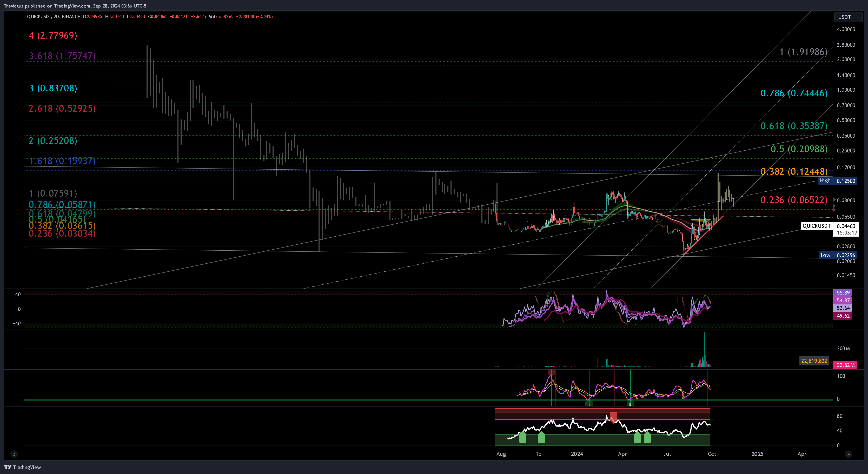
Task: Click the 0.08000 price scale mark
Action: (846, 201)
